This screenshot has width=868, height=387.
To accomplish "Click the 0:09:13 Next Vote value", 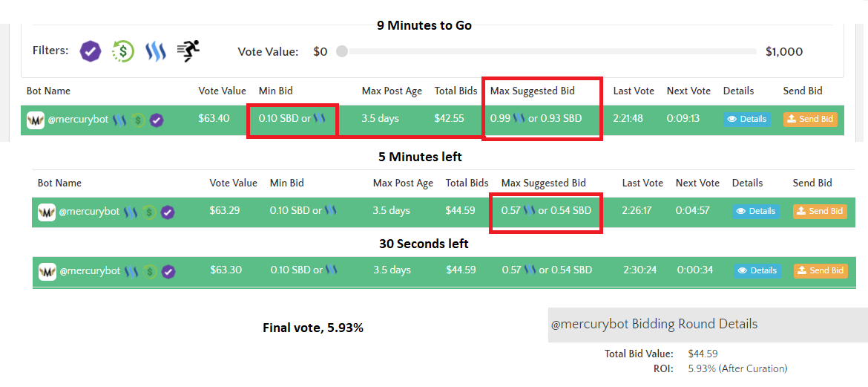I will click(x=684, y=119).
